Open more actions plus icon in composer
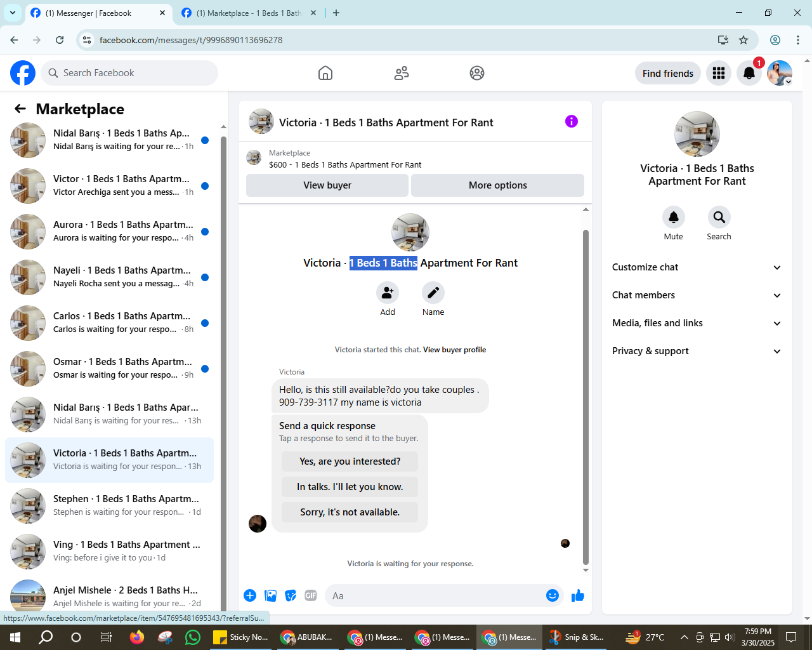 (250, 595)
